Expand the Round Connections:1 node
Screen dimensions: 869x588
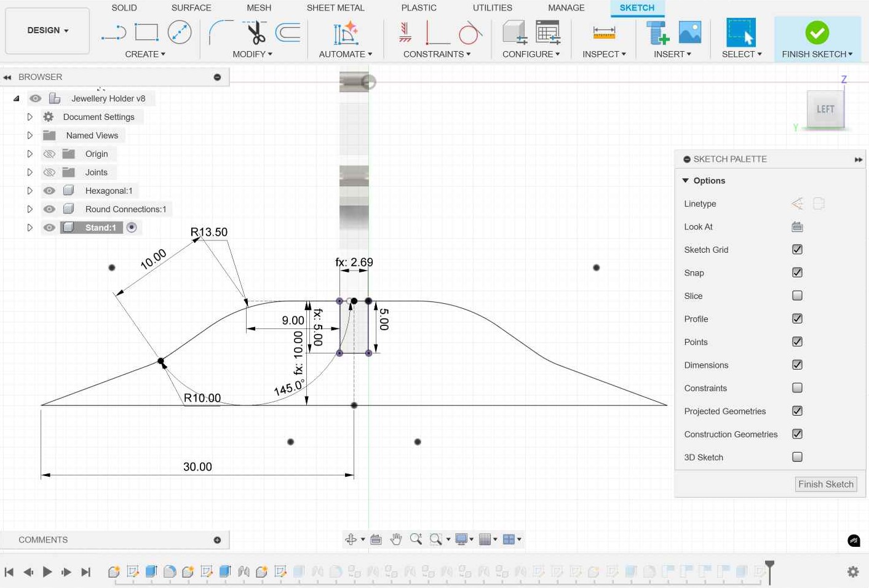click(30, 209)
